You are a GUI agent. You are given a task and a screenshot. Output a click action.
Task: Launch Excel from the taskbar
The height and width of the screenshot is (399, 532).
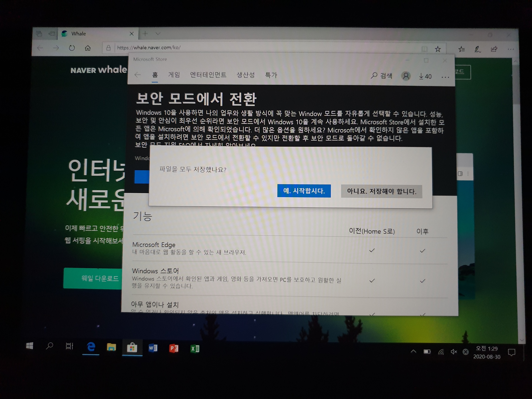point(195,349)
